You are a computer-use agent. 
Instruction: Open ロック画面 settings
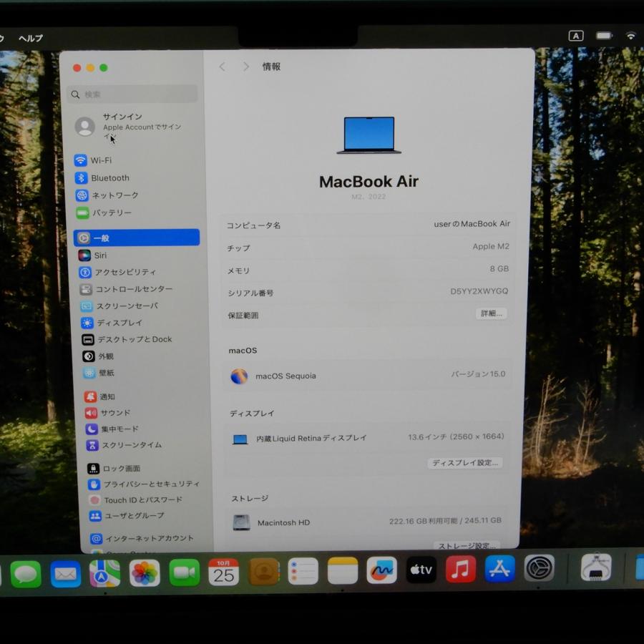[x=114, y=468]
